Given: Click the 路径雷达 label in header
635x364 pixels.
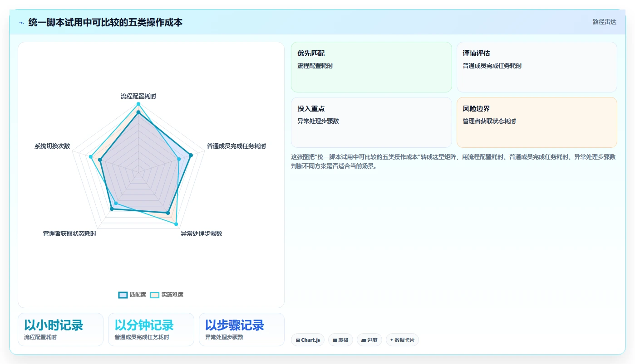Looking at the screenshot, I should (x=605, y=22).
